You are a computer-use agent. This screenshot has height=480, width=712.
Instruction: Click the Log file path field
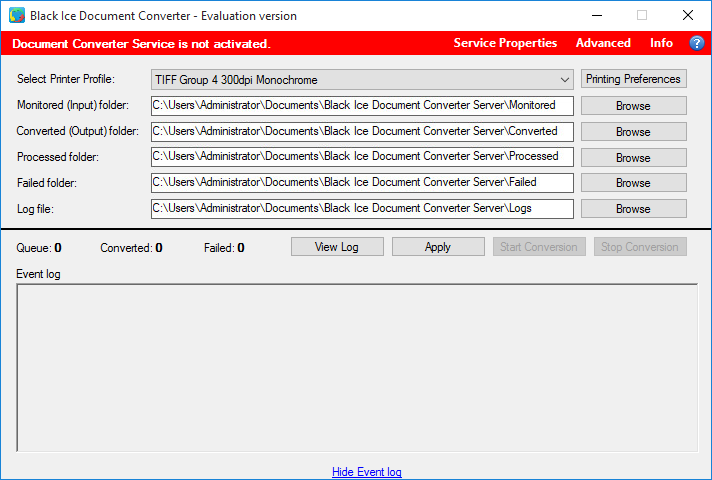[362, 209]
